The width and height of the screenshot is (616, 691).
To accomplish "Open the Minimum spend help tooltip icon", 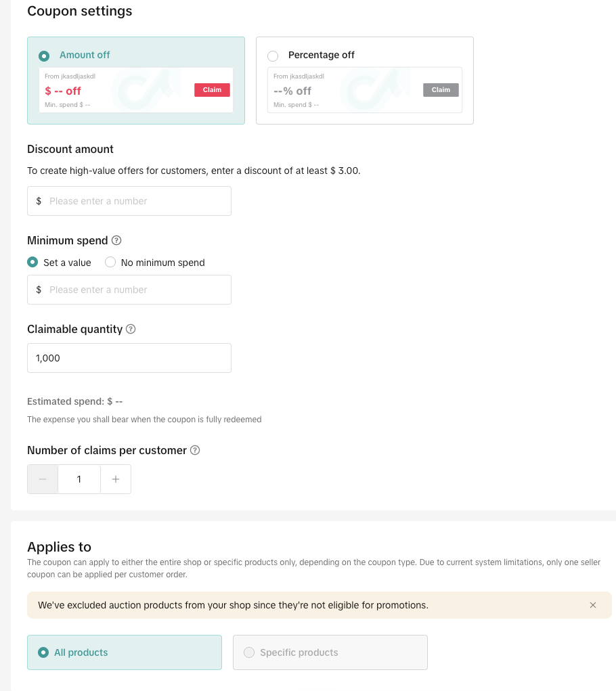I will pos(116,240).
